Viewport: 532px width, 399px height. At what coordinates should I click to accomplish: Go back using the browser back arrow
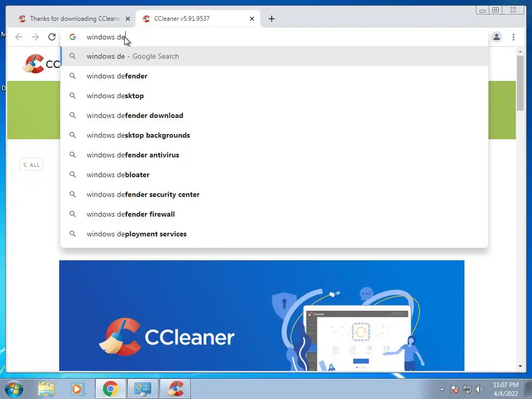(19, 37)
